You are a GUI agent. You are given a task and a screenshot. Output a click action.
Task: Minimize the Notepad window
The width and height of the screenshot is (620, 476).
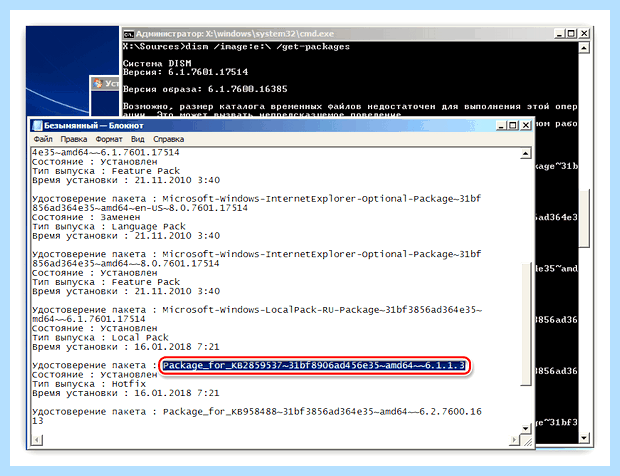pyautogui.click(x=501, y=125)
